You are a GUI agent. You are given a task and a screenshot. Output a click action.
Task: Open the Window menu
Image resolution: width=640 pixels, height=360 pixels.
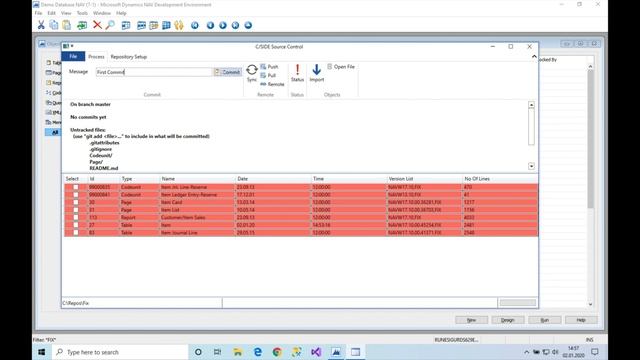coord(102,13)
